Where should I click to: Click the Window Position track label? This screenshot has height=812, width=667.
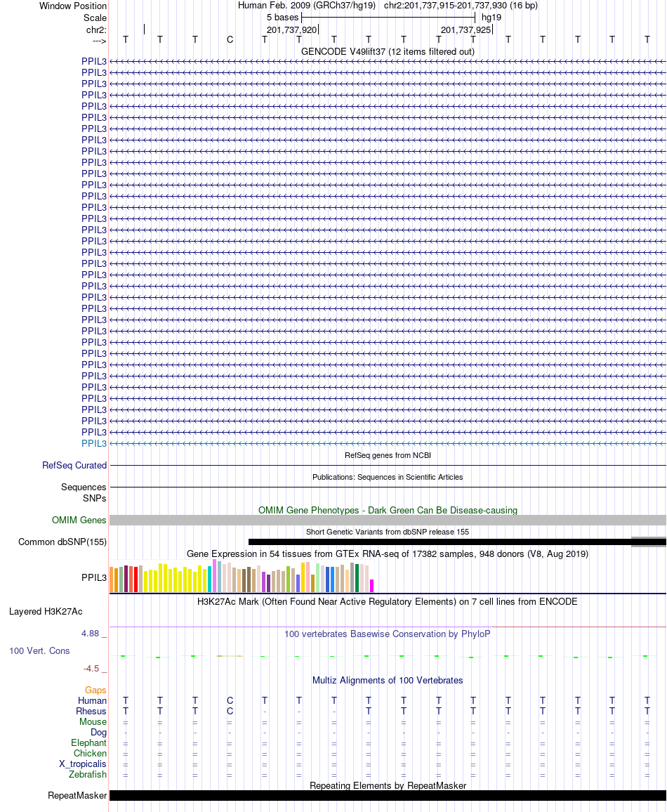(x=73, y=6)
